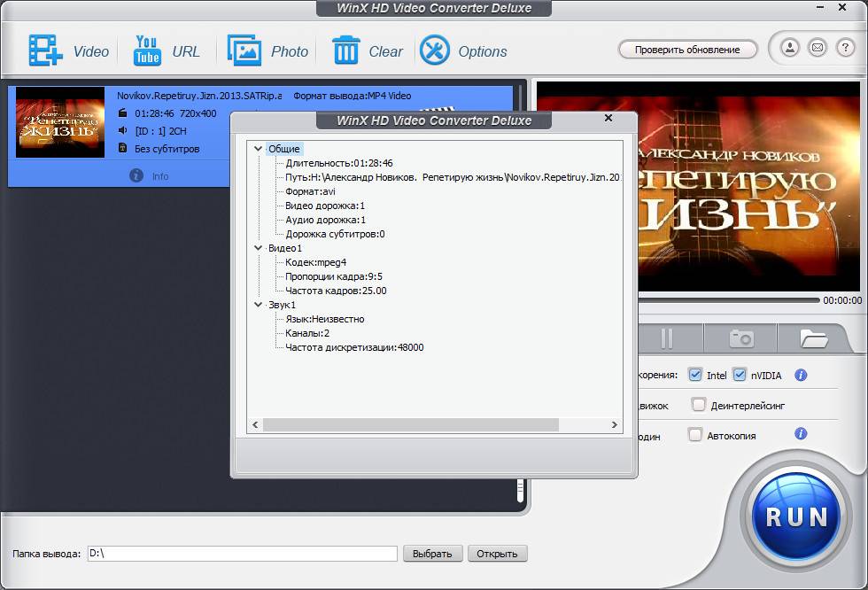The image size is (868, 590).
Task: Toggle the nVIDIA acceleration checkbox
Action: [x=740, y=375]
